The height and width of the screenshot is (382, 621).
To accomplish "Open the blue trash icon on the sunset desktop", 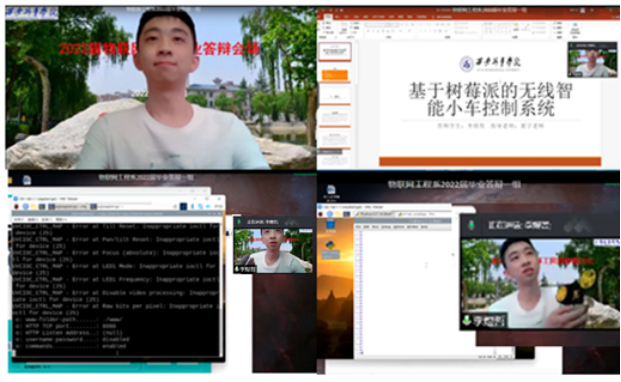I will tap(330, 225).
